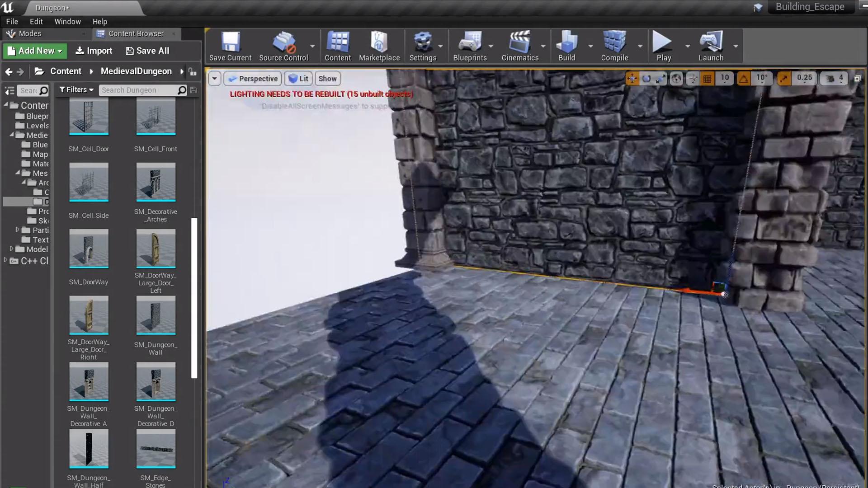Select the SM_Dungeon_Wall asset thumbnail
The height and width of the screenshot is (488, 868).
click(156, 315)
